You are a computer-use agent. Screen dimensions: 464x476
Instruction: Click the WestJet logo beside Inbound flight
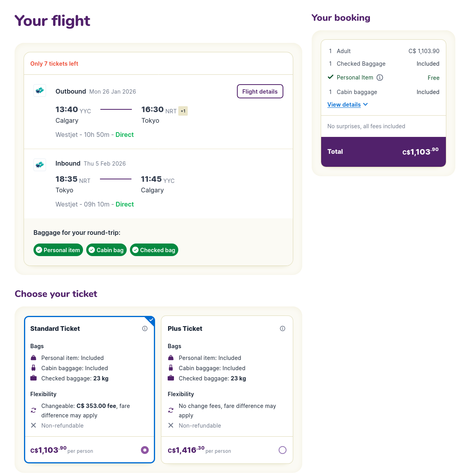[39, 164]
